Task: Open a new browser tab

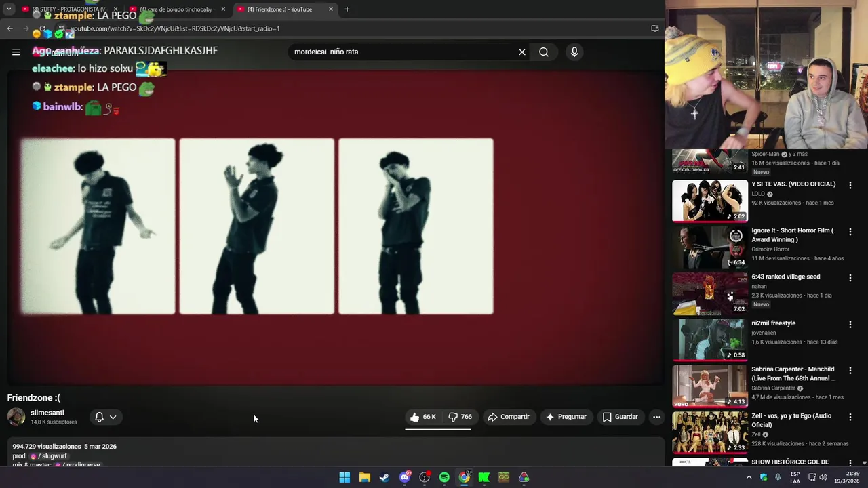Action: (347, 9)
